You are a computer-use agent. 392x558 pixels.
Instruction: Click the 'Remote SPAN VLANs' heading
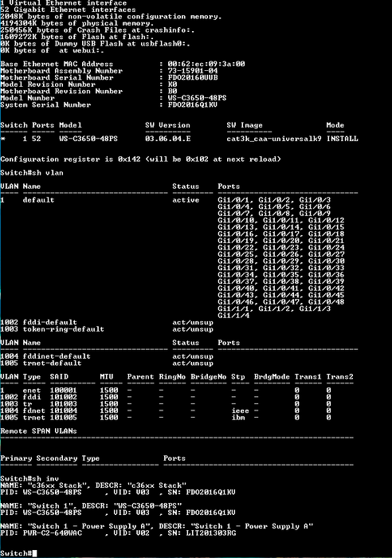click(x=38, y=431)
